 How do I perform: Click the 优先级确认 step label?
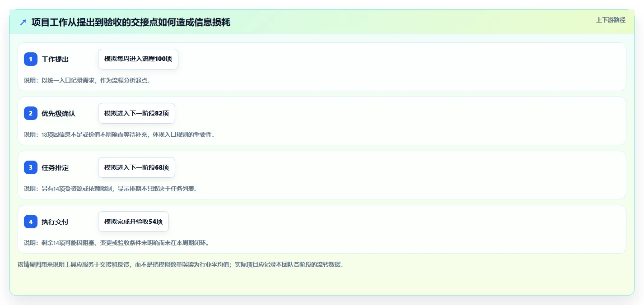[x=58, y=114]
